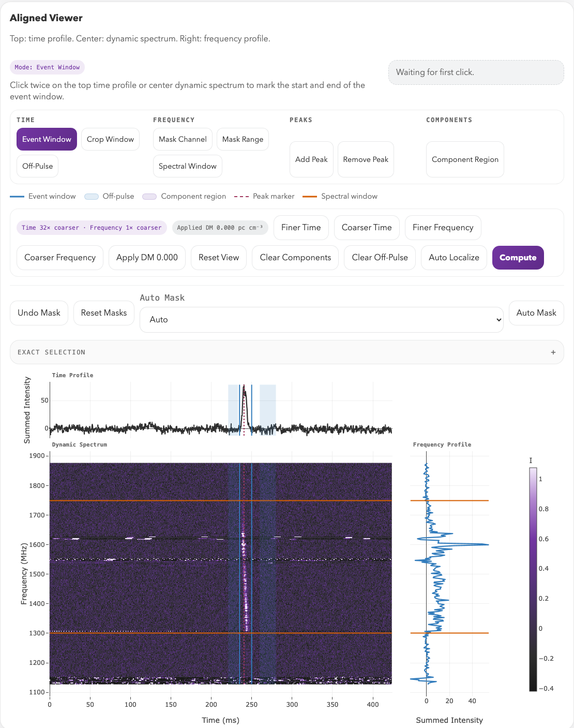Click the Off-pulse legend entry

109,197
